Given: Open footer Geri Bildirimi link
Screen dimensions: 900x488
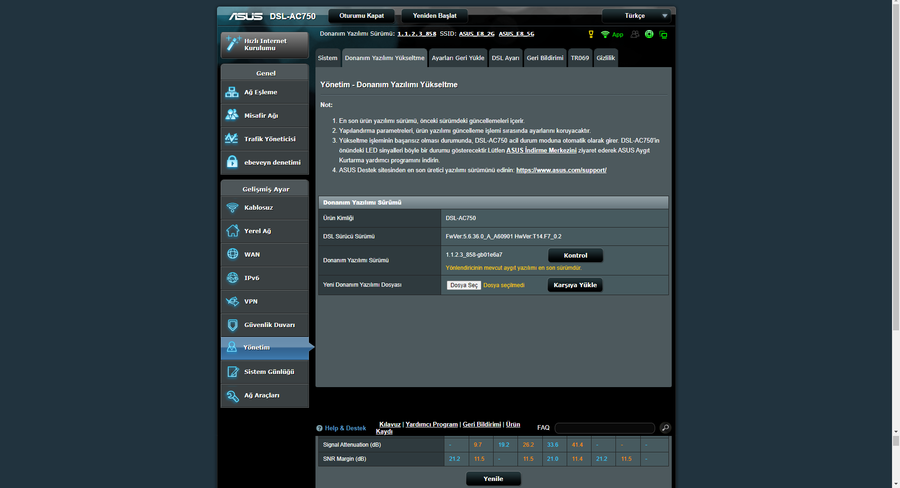Looking at the screenshot, I should click(482, 424).
